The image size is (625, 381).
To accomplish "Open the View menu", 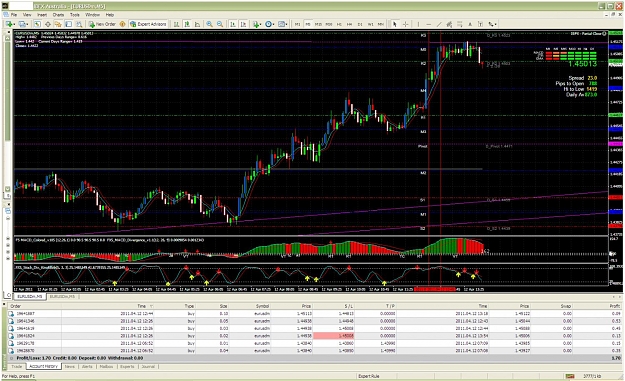I will click(27, 15).
